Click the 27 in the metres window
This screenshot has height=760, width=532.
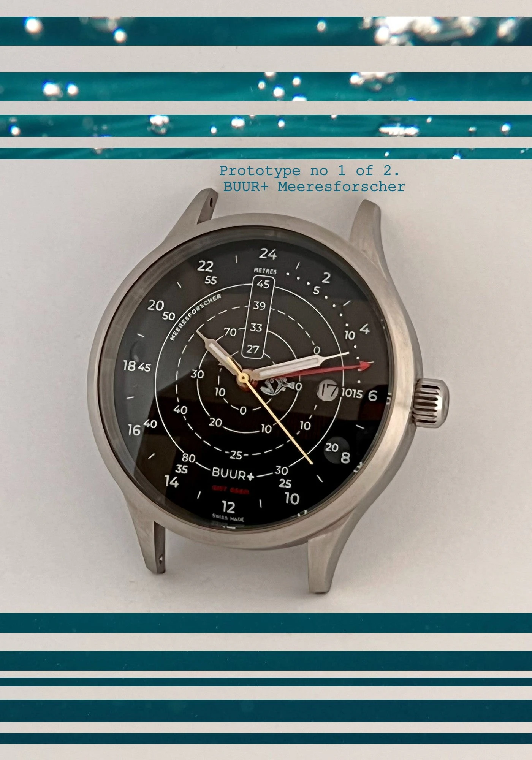(x=253, y=349)
